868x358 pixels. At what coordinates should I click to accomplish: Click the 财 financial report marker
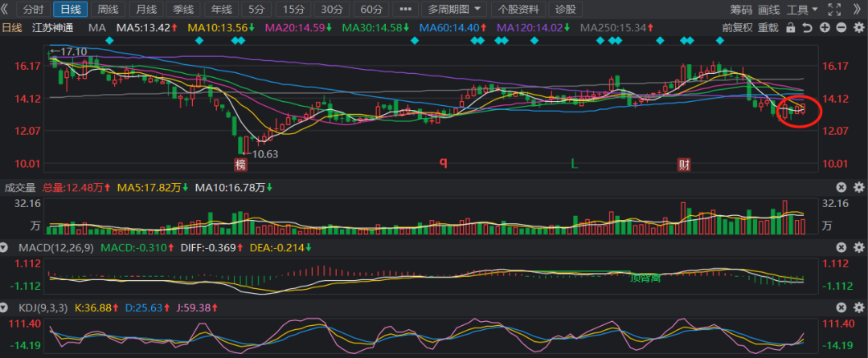pos(684,165)
